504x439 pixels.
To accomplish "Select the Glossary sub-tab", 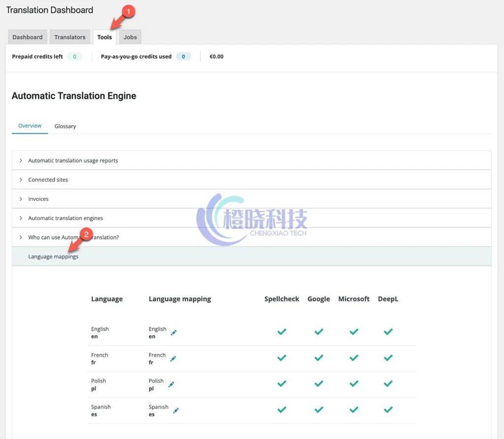I will [65, 126].
